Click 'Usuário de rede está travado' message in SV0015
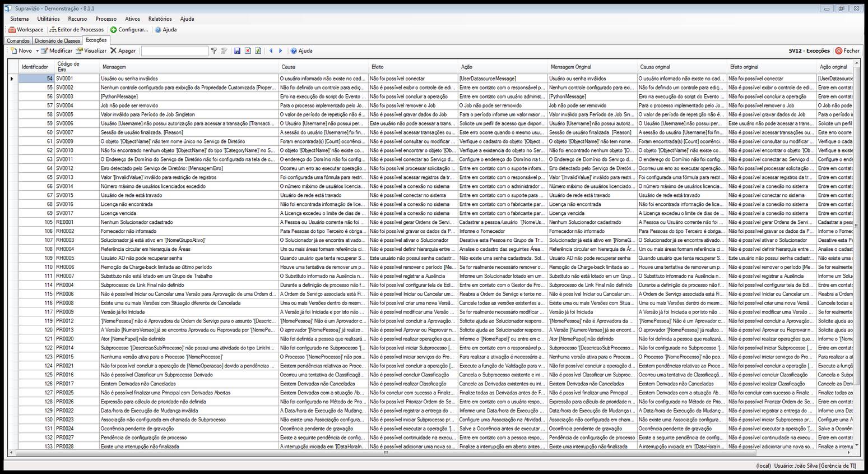The width and height of the screenshot is (868, 474). tap(189, 195)
